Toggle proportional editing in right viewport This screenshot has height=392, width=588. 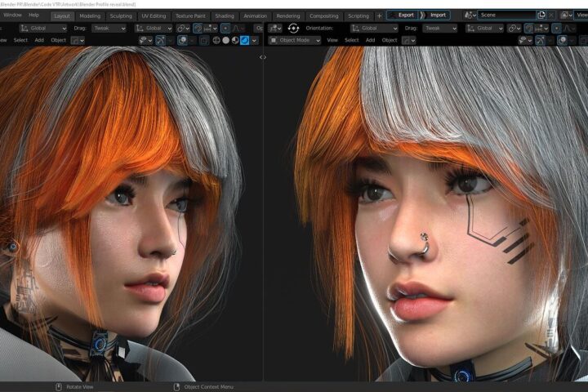pyautogui.click(x=556, y=28)
